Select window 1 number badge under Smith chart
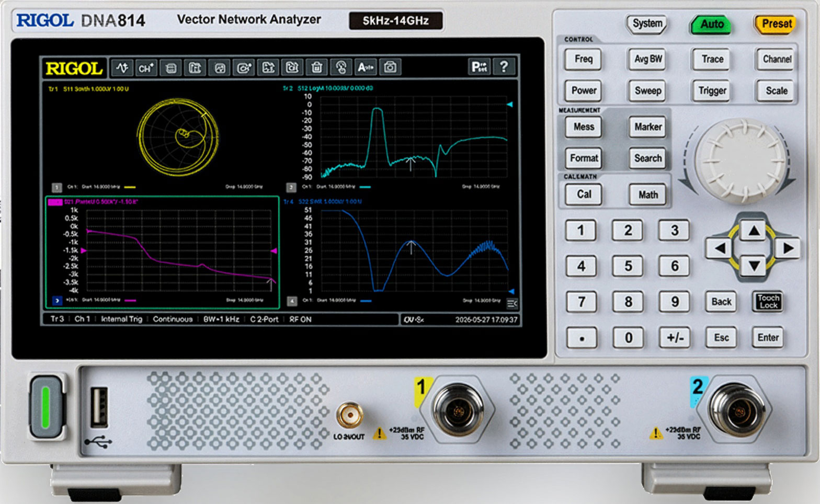The height and width of the screenshot is (504, 820). click(x=57, y=187)
